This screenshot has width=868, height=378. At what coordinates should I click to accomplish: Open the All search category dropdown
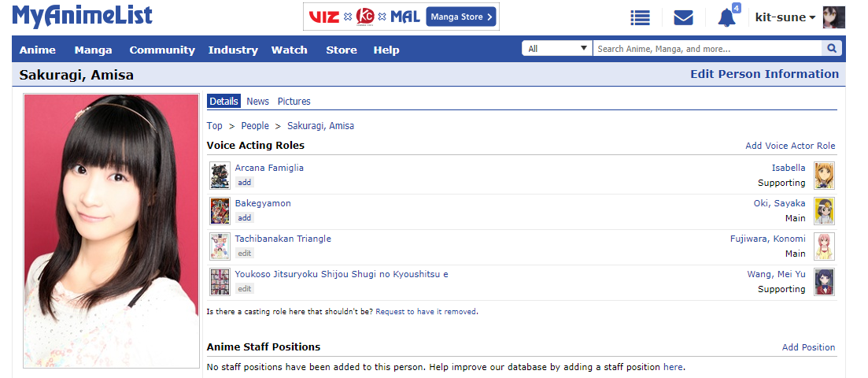[557, 49]
